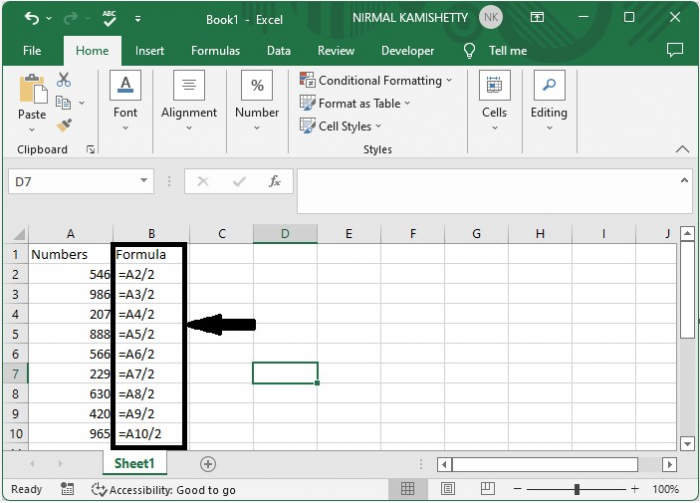
Task: Open the Clipboard dialog launcher
Action: [x=91, y=150]
